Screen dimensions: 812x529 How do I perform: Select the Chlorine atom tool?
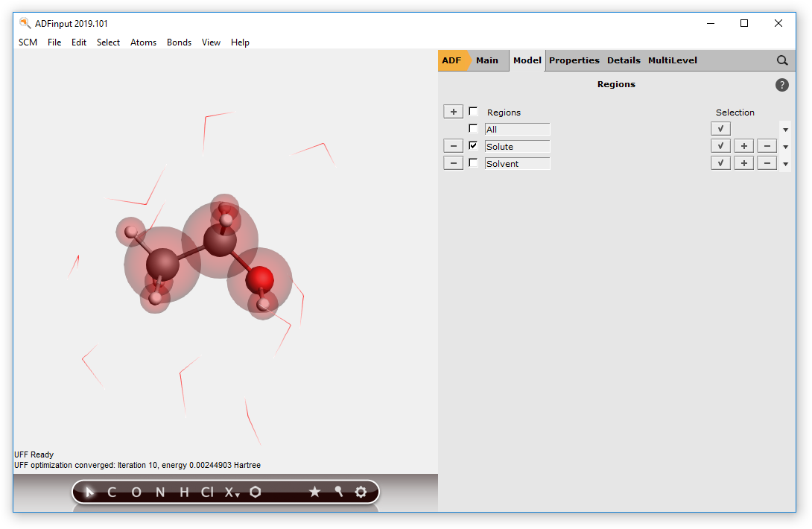[207, 492]
